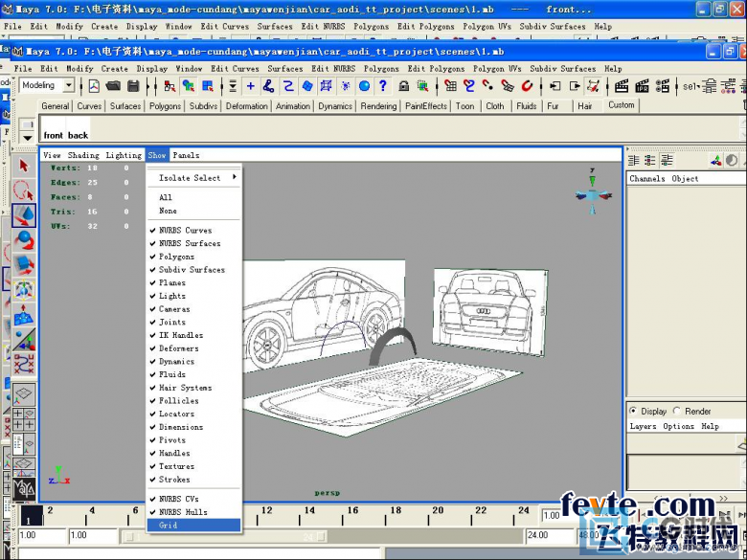Uncheck NURBS Surfaces in Show menu
This screenshot has height=560, width=747.
tap(193, 243)
